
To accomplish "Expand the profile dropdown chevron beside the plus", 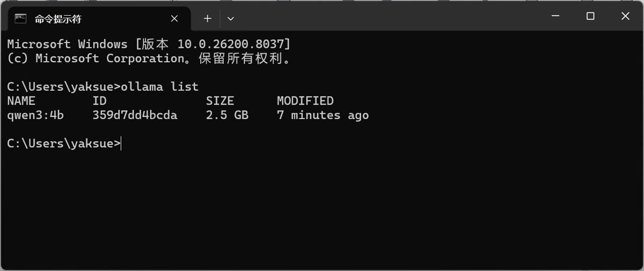I will click(231, 19).
